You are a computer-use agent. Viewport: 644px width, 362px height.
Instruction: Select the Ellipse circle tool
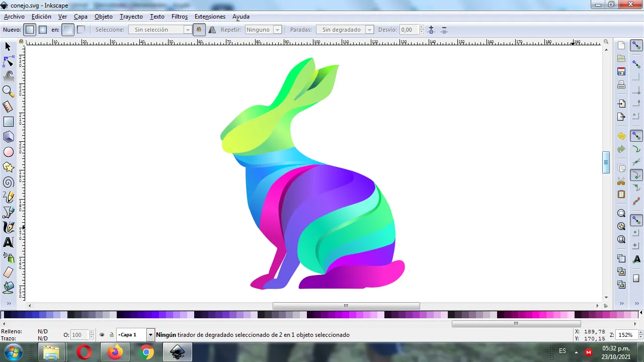(x=8, y=152)
